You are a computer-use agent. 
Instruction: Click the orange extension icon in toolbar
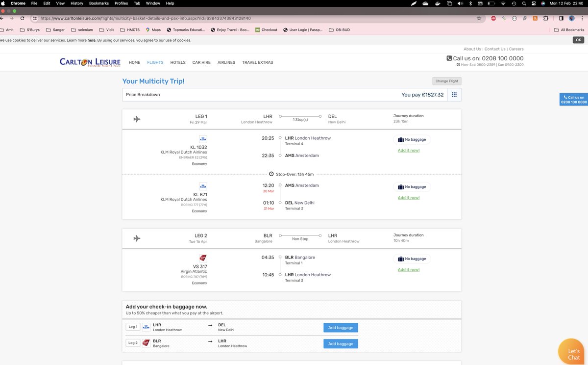[x=535, y=18]
